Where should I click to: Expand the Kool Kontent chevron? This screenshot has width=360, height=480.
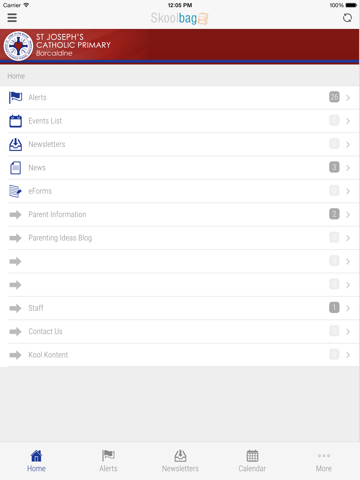click(x=348, y=355)
